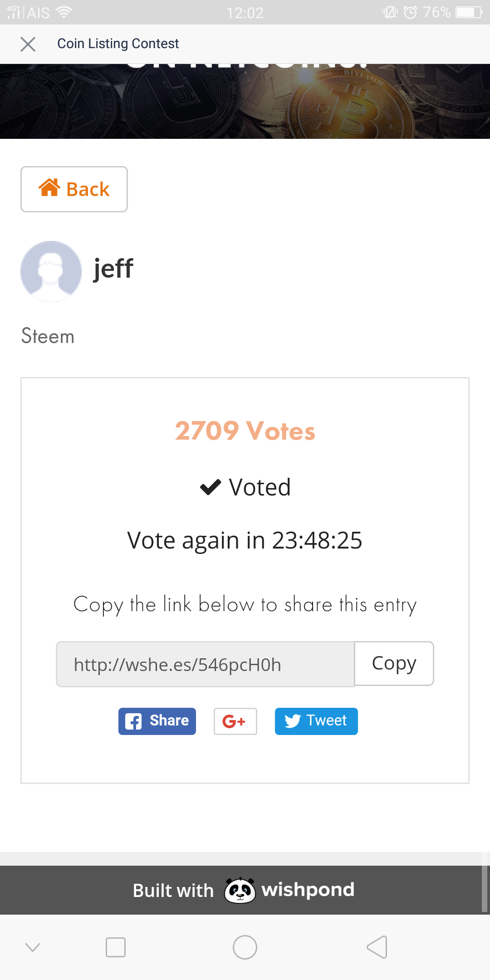Open recent apps square button
This screenshot has height=980, width=490.
point(116,947)
